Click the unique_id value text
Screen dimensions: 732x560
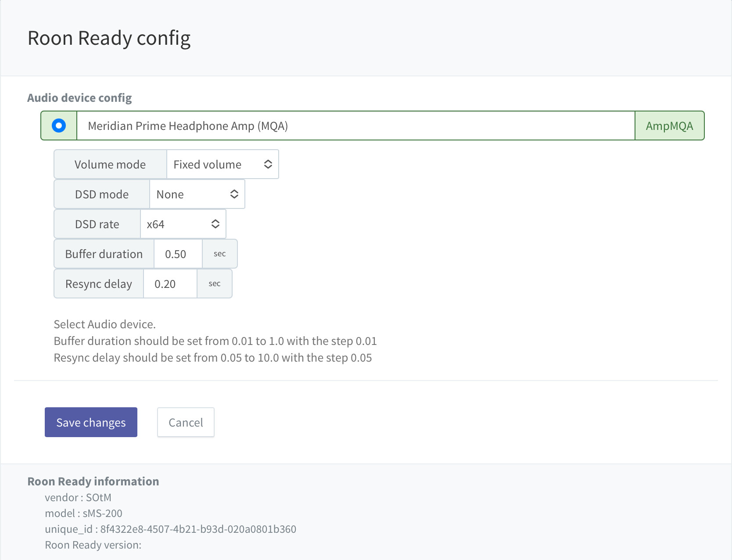[x=198, y=529]
